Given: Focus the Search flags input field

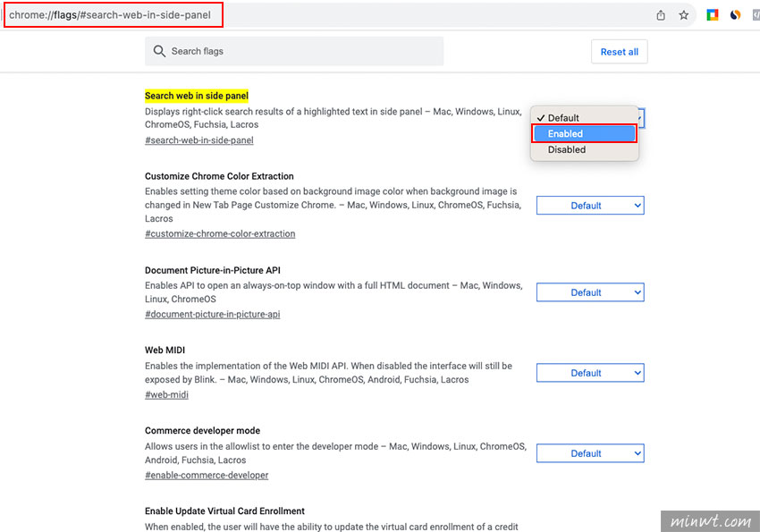Looking at the screenshot, I should click(294, 51).
